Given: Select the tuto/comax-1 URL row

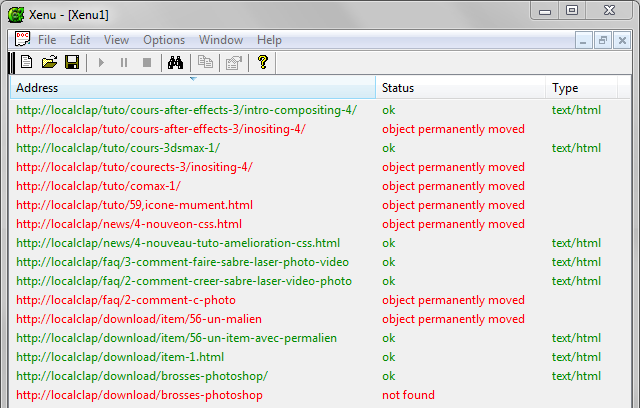Looking at the screenshot, I should click(98, 186).
